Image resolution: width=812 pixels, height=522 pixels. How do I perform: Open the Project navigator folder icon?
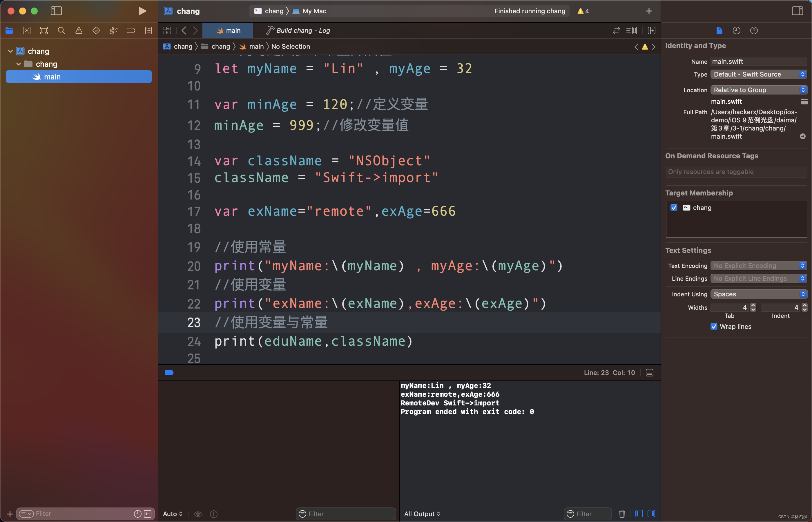(x=10, y=30)
